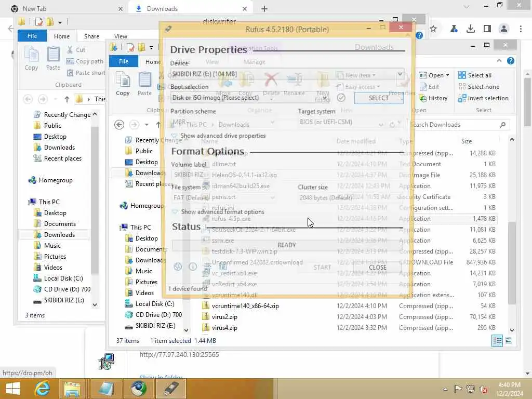Click Rufus CLOSE button
532x399 pixels.
tap(377, 268)
